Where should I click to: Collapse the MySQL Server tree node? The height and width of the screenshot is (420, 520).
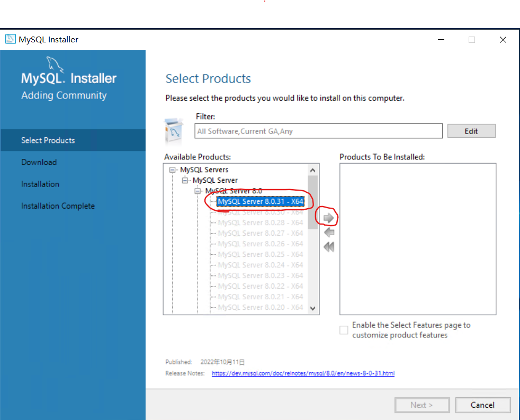tap(185, 181)
